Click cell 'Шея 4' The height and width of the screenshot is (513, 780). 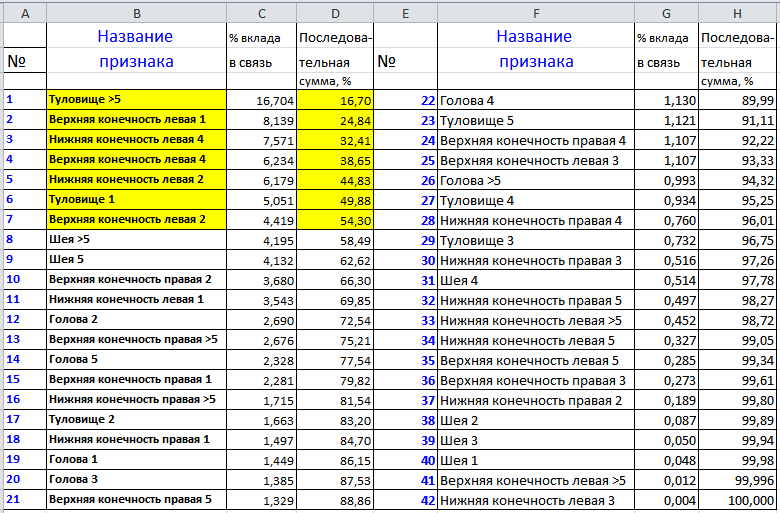pos(536,280)
